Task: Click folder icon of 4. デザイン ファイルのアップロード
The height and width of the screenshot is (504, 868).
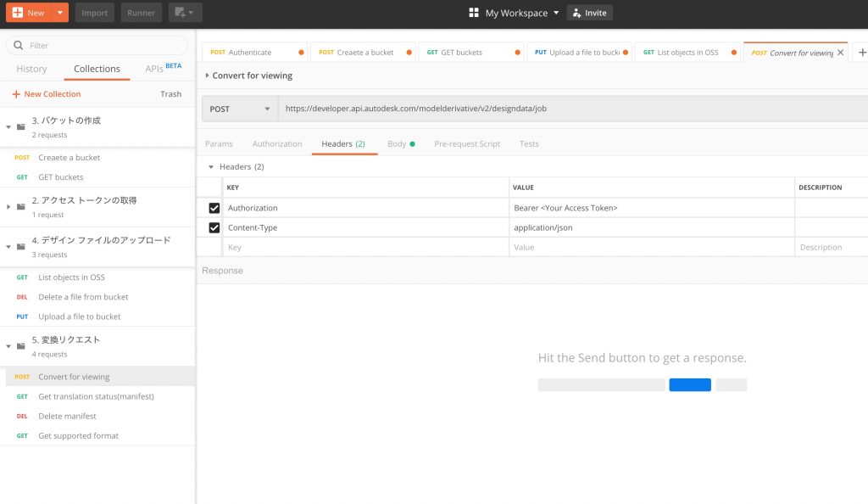Action: pyautogui.click(x=21, y=246)
